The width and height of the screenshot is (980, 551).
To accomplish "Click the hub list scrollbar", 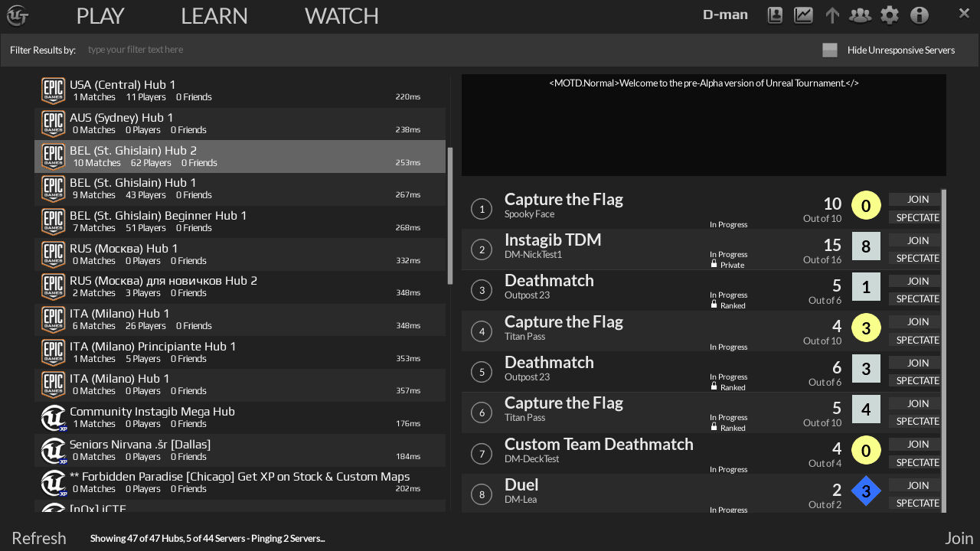I will click(x=450, y=216).
